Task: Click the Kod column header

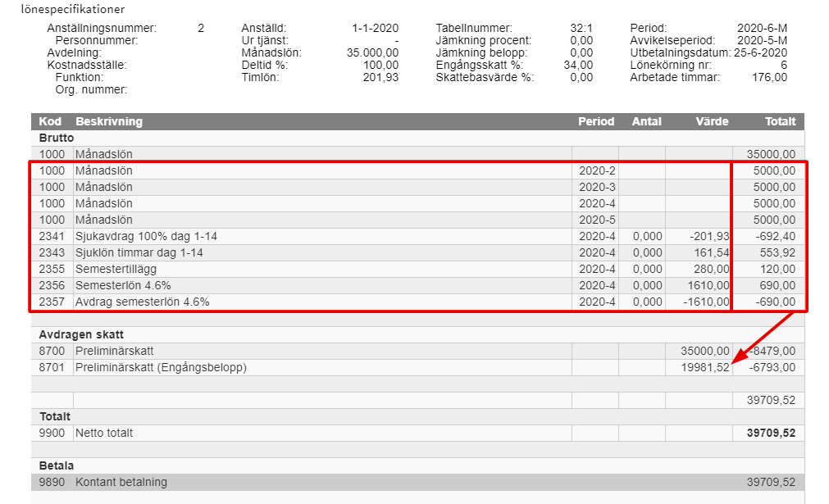Action: (50, 121)
